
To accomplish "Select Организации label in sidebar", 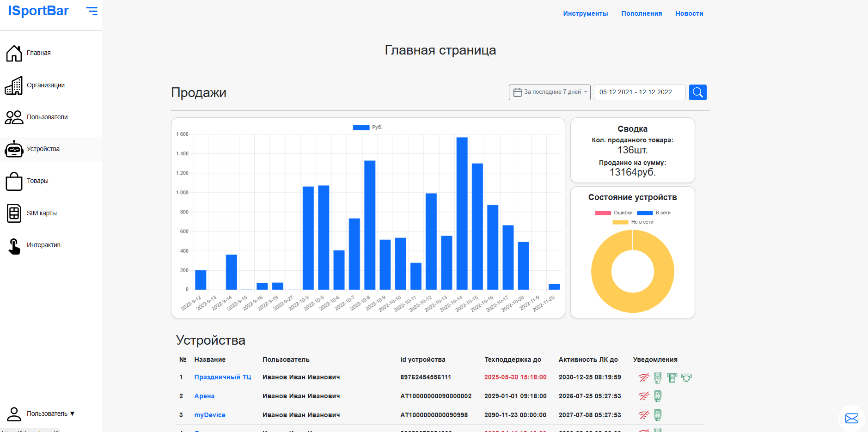I will (46, 85).
